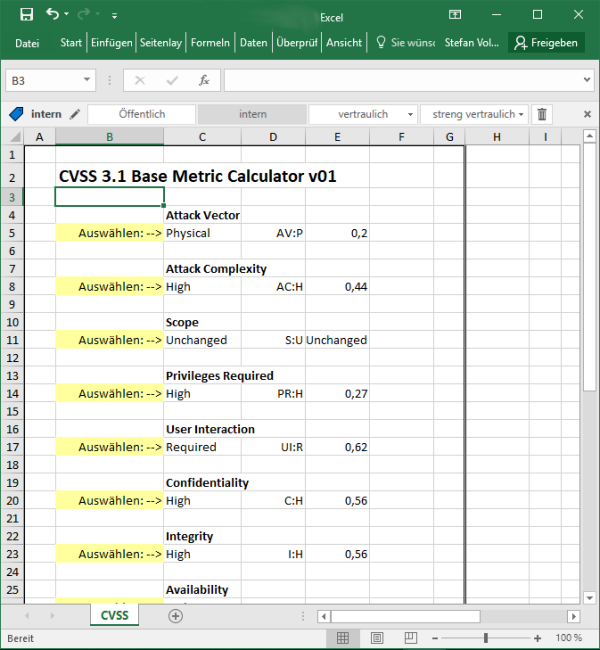Open the streng vertraulich dropdown

pyautogui.click(x=474, y=114)
